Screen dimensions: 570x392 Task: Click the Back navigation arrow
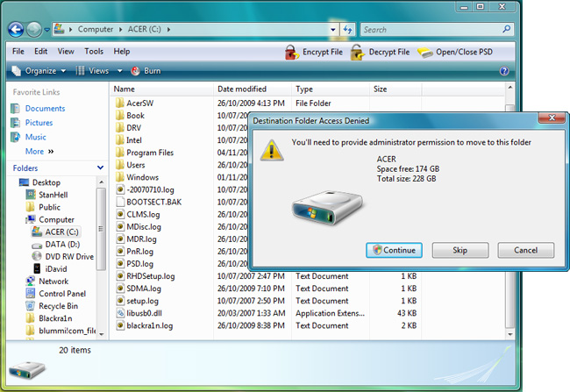point(16,30)
